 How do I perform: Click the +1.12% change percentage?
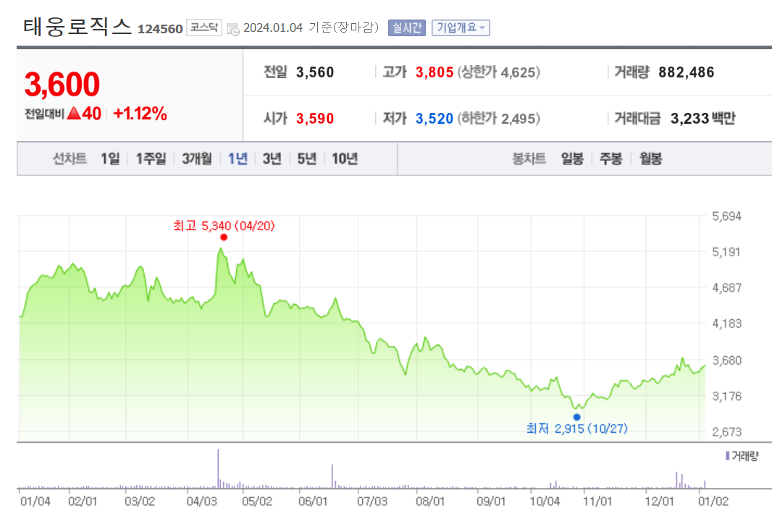pyautogui.click(x=140, y=114)
